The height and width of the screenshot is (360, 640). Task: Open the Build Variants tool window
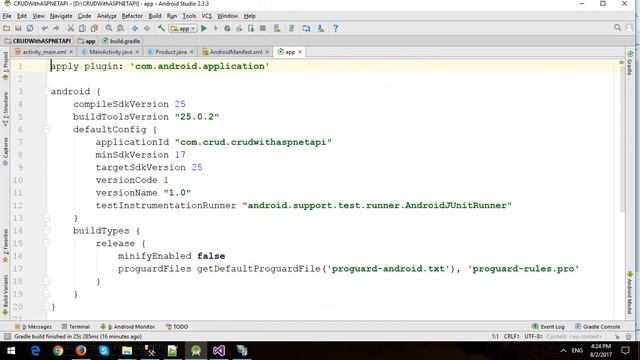click(5, 295)
